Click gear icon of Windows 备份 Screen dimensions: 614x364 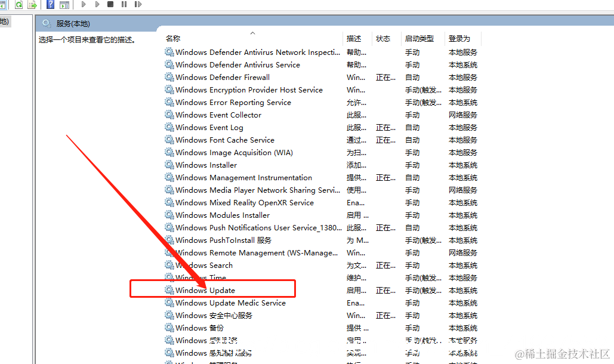click(169, 328)
